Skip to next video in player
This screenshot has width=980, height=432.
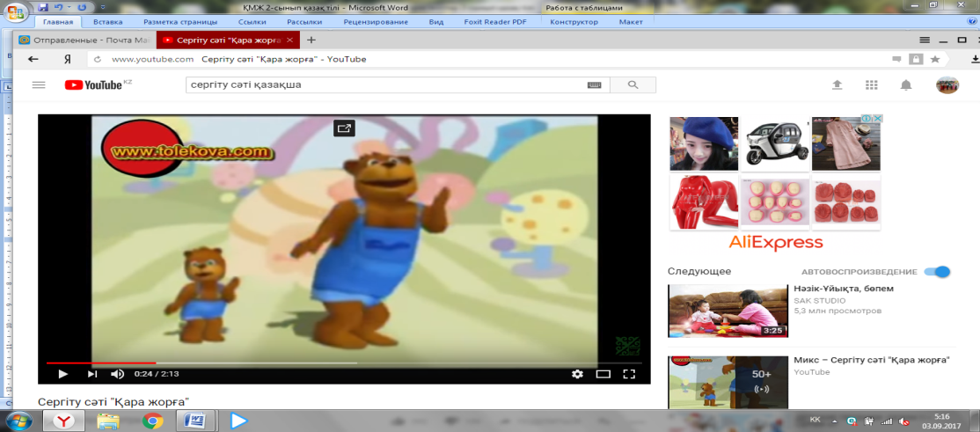coord(92,374)
